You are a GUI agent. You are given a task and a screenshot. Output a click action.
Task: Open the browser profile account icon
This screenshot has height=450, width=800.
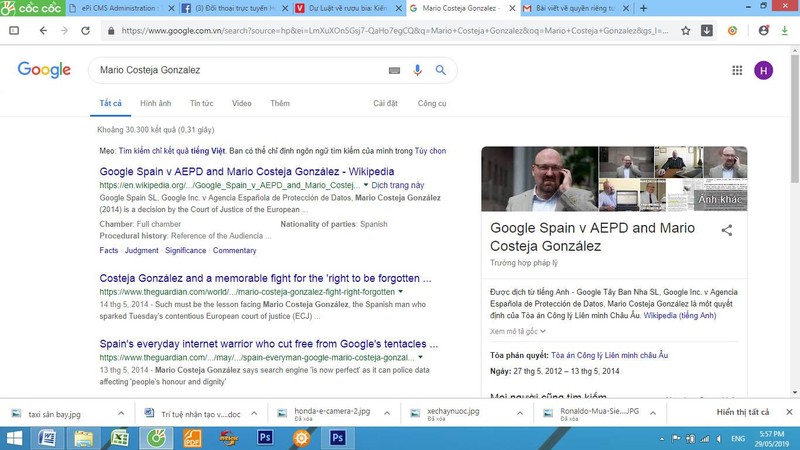pos(763,31)
